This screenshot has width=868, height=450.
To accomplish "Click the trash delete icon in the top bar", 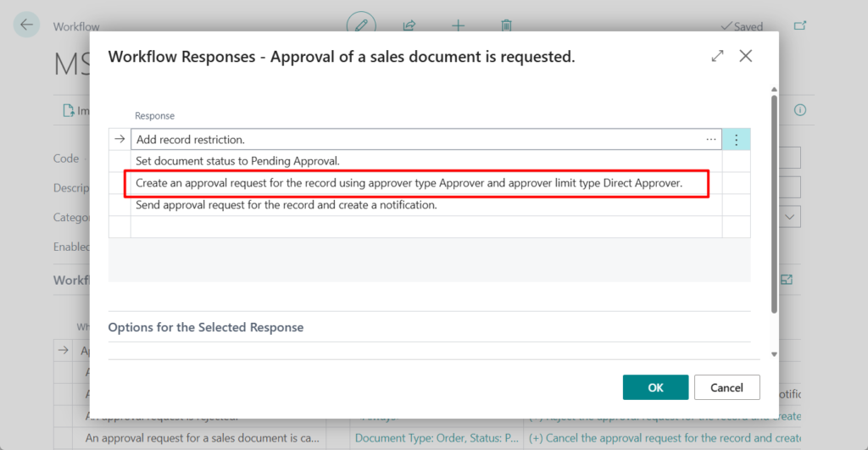I will click(506, 25).
